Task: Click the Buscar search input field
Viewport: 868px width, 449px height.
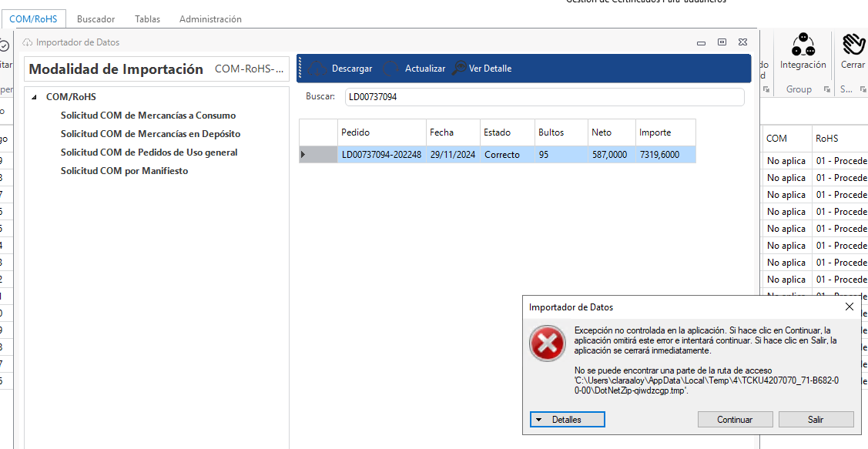Action: coord(544,97)
